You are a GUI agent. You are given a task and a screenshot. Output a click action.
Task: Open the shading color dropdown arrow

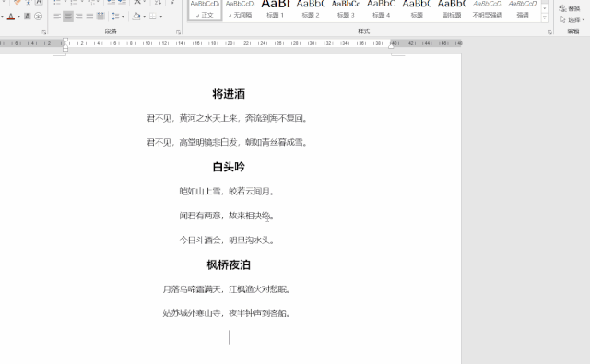(x=144, y=17)
